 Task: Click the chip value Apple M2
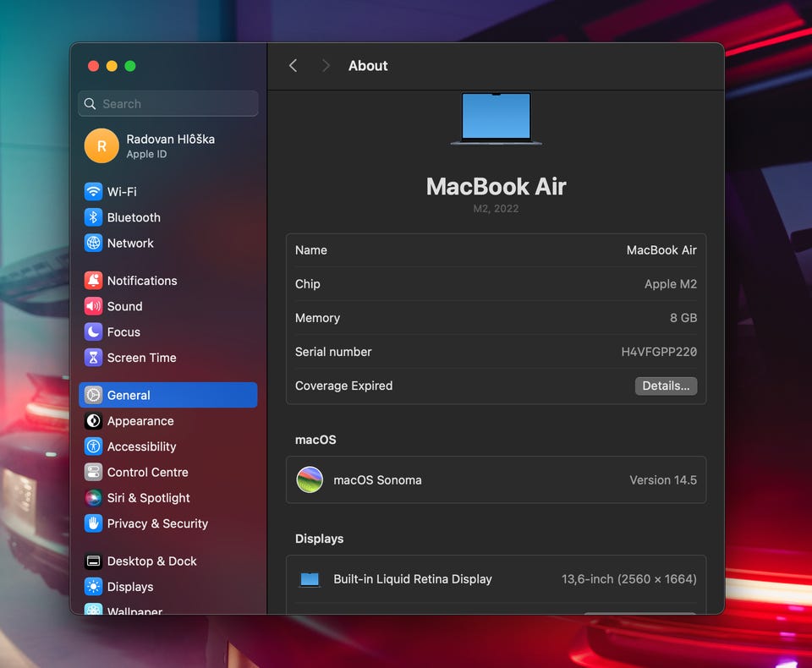(x=671, y=284)
